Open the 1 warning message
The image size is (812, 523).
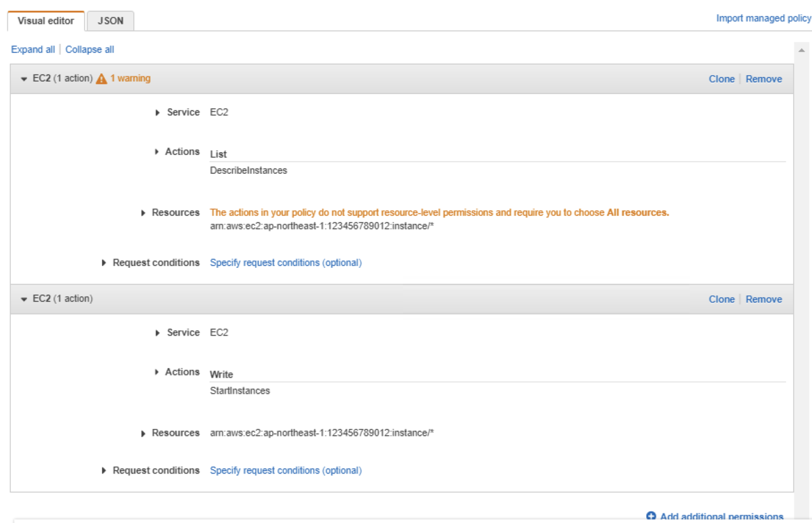131,78
